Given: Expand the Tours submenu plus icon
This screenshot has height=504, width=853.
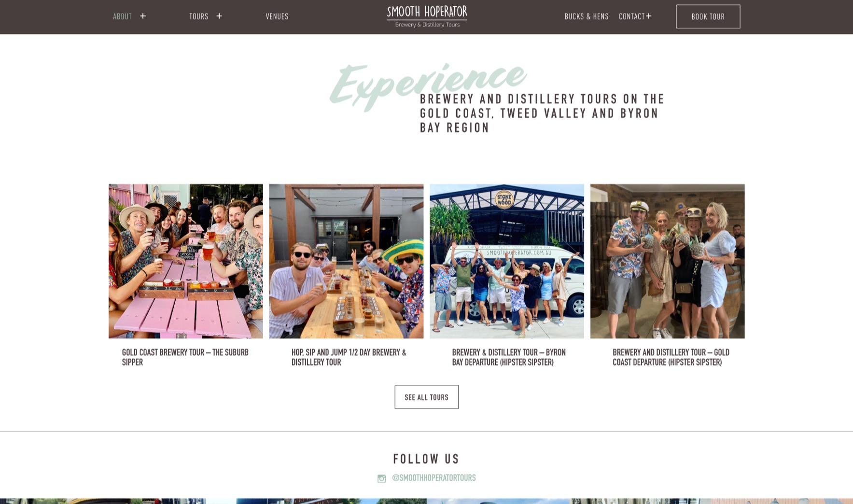Looking at the screenshot, I should [x=219, y=16].
